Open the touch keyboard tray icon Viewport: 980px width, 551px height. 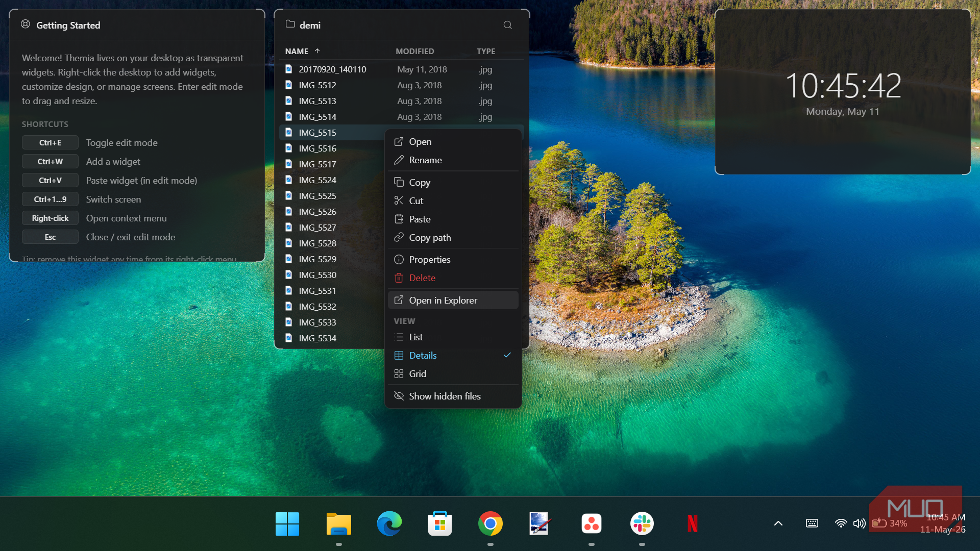coord(812,523)
